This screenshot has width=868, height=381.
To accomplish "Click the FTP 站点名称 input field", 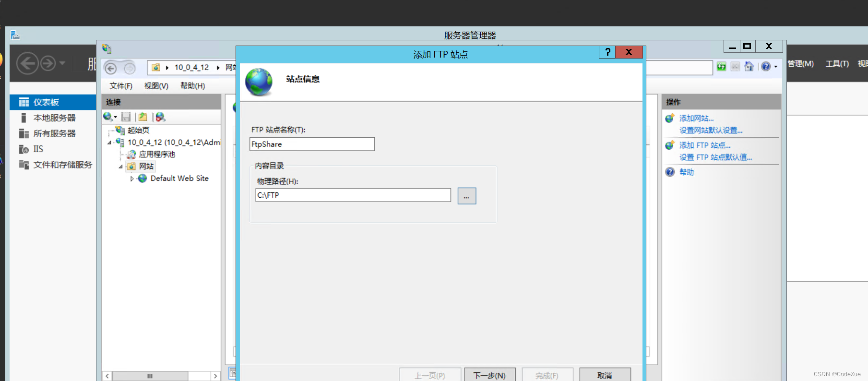I will tap(312, 144).
